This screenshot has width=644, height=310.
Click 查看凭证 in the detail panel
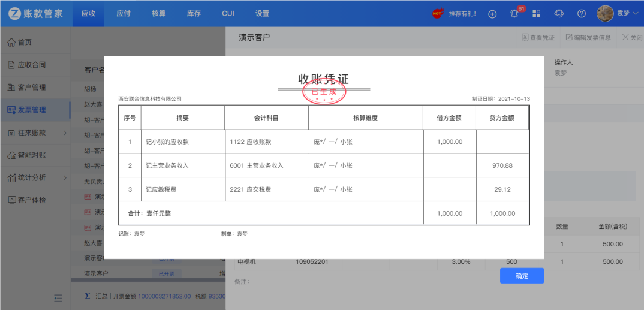(x=538, y=37)
